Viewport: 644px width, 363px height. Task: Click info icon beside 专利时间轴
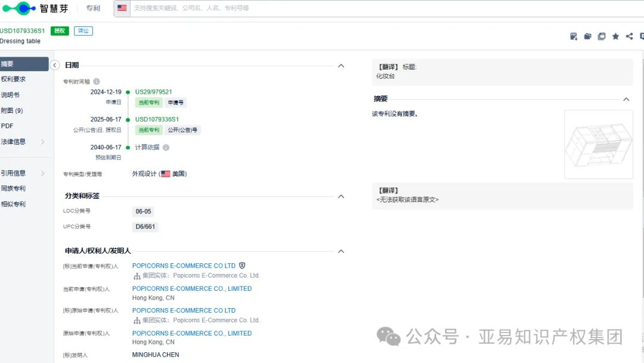[97, 82]
